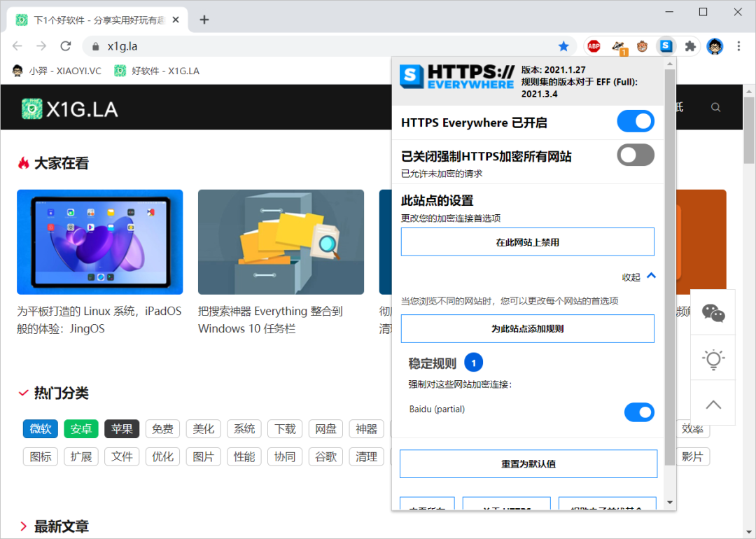The height and width of the screenshot is (539, 756).
Task: Open the HTTPS Everywhere extension icon
Action: [666, 46]
